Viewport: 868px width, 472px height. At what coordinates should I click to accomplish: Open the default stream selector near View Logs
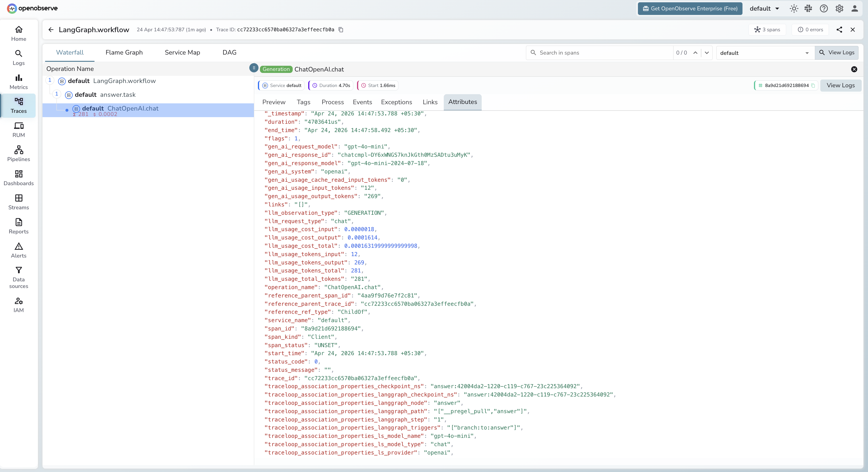[764, 53]
